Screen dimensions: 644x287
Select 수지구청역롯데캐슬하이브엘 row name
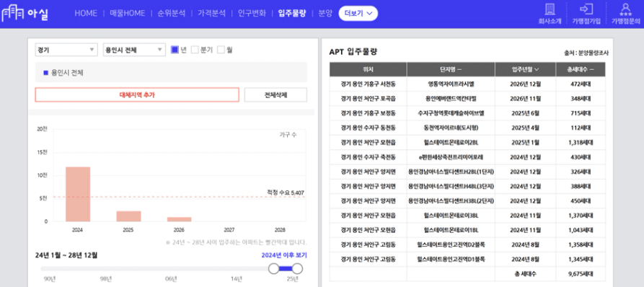451,113
